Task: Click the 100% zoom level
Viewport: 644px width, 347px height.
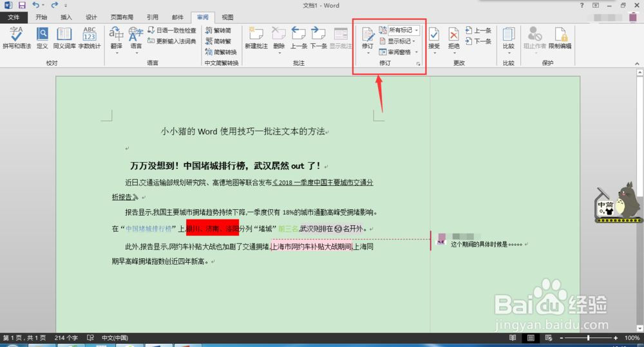Action: (x=632, y=337)
